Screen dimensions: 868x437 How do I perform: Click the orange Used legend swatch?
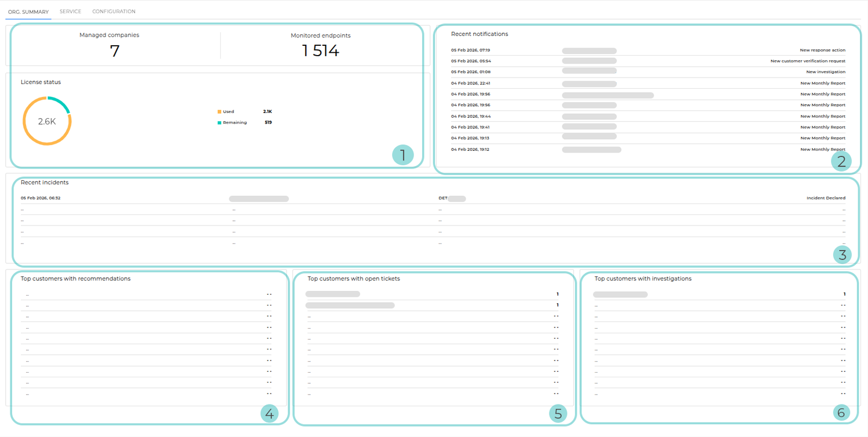[219, 111]
